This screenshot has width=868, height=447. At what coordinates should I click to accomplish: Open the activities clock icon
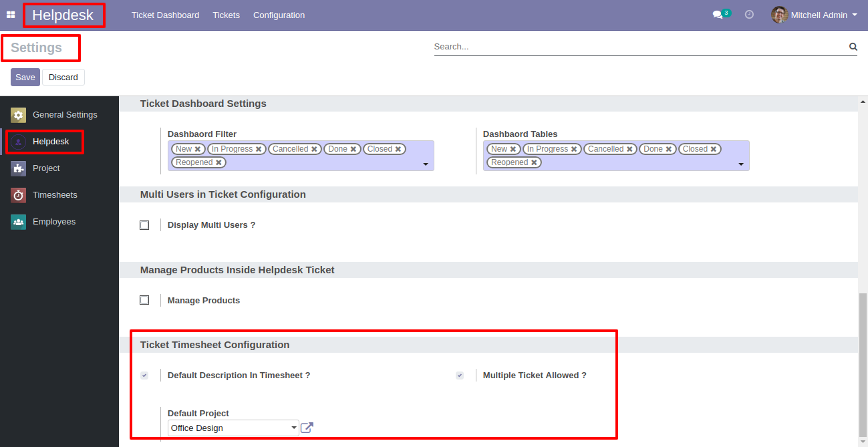[749, 14]
